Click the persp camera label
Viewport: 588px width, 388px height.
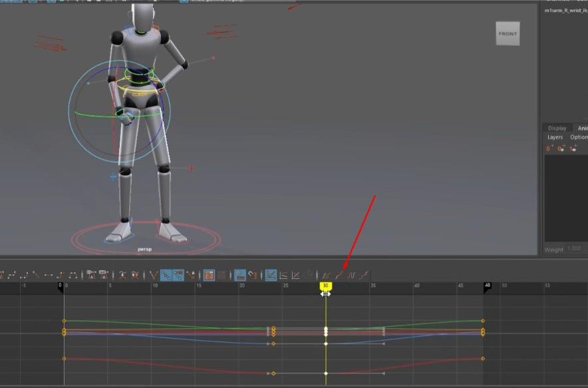145,249
